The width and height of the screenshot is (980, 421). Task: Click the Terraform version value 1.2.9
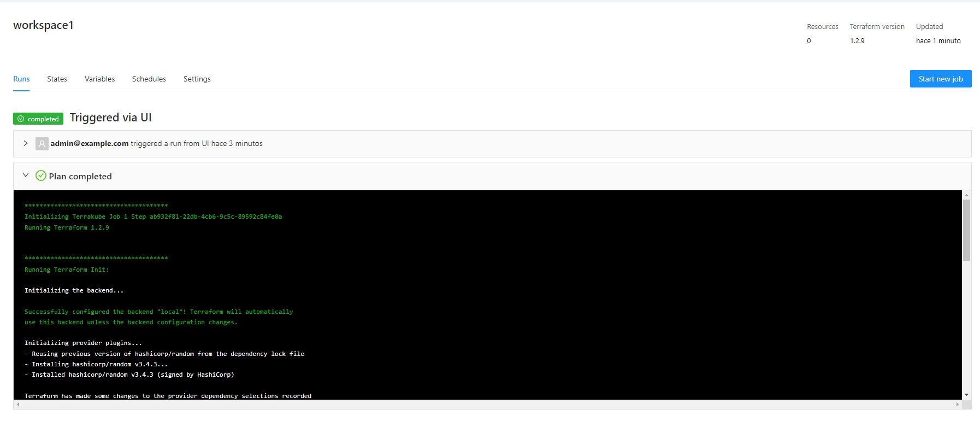857,40
